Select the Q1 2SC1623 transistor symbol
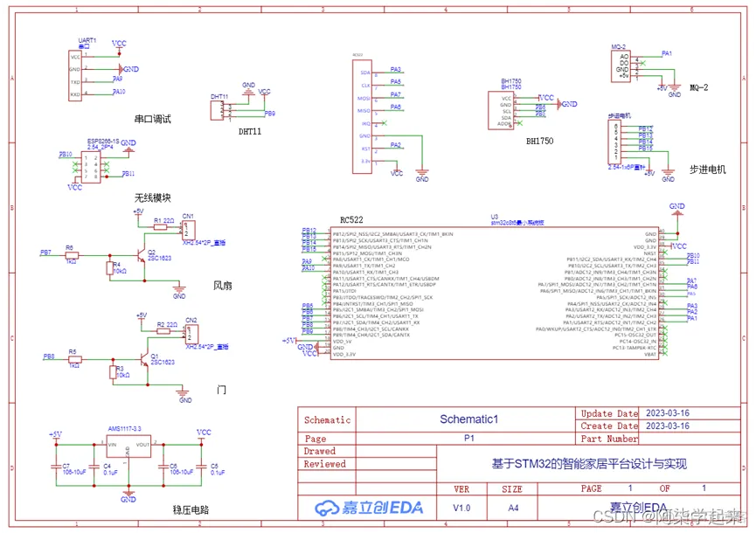Screen dimensions: 756x533 point(143,359)
